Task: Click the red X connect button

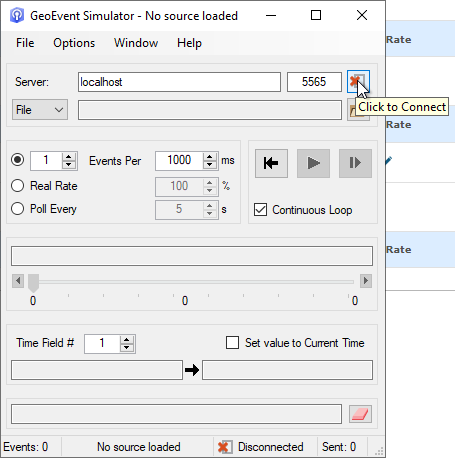Action: tap(358, 81)
